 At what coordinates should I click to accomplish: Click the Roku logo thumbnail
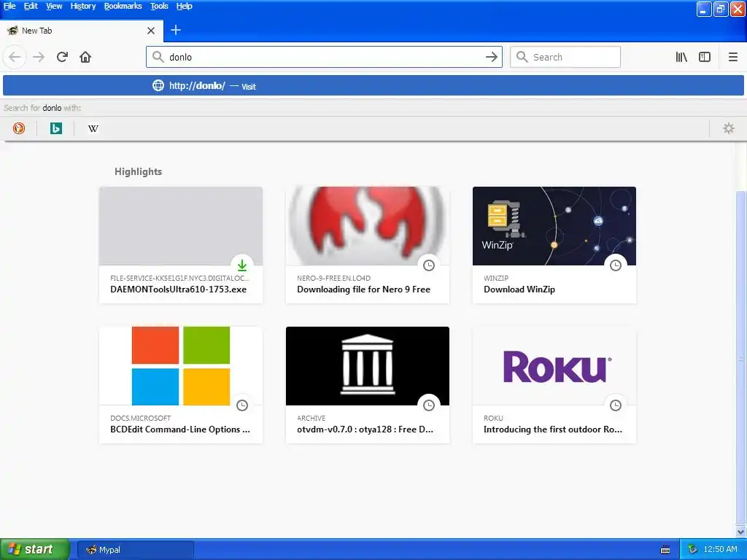tap(554, 366)
